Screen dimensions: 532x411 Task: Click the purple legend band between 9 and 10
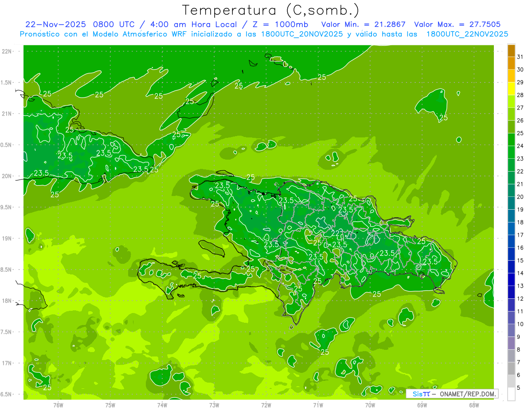(x=511, y=331)
